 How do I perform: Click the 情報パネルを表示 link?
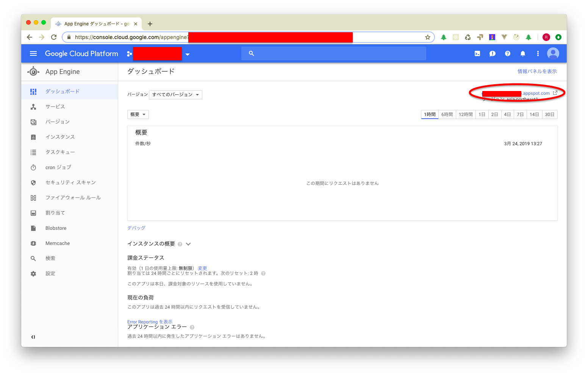pos(537,71)
